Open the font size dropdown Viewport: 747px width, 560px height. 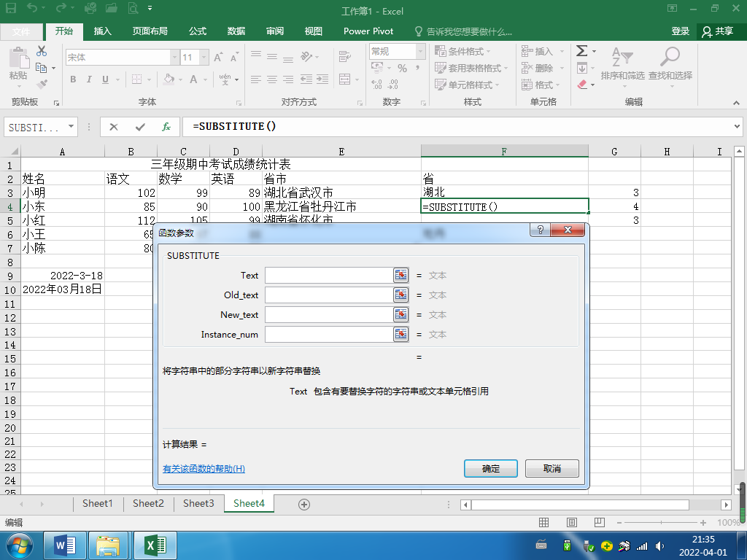coord(204,58)
